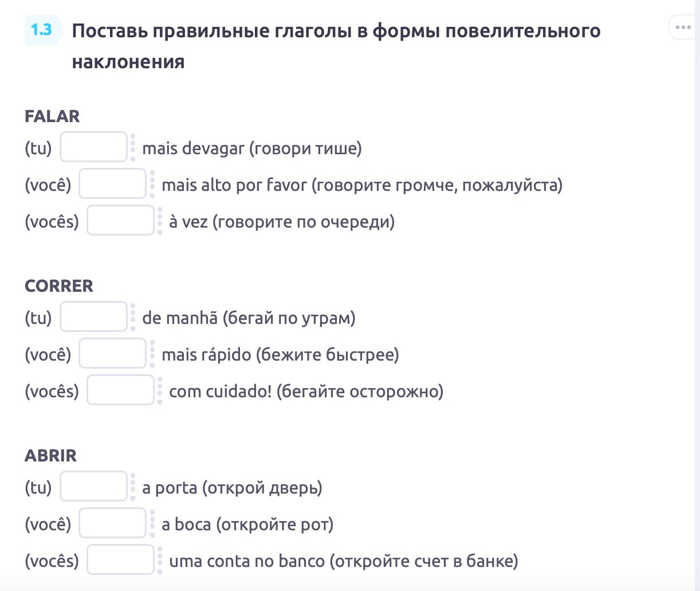Open the three-dots exercise options menu
The image size is (700, 591).
point(683,28)
